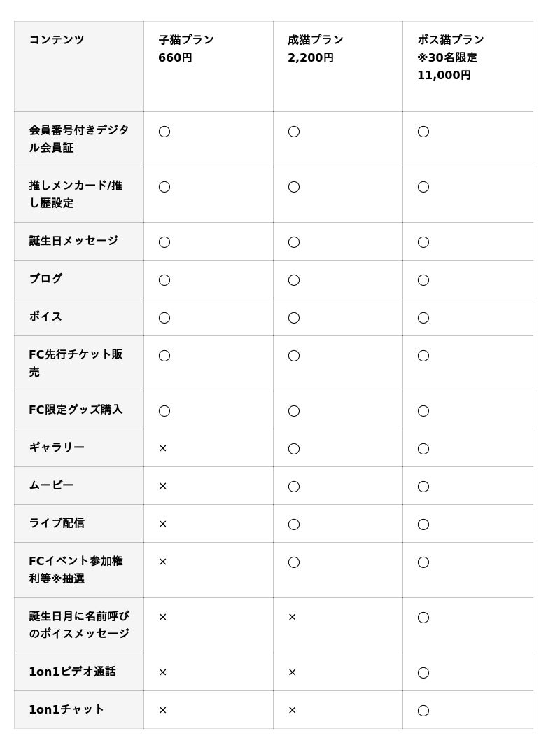Viewport: 560px width, 750px height.
Task: Click the コンテンツ column header
Action: 57,40
